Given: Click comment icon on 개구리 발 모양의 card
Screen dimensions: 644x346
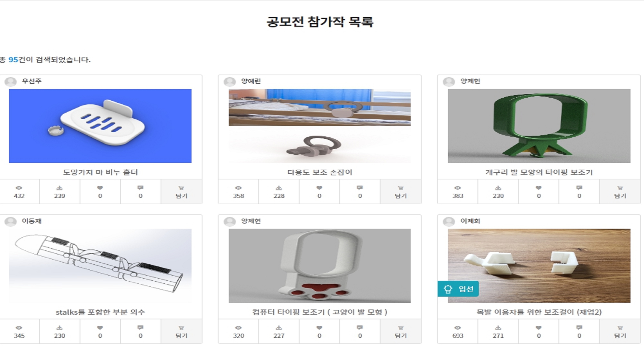Looking at the screenshot, I should click(x=579, y=188).
